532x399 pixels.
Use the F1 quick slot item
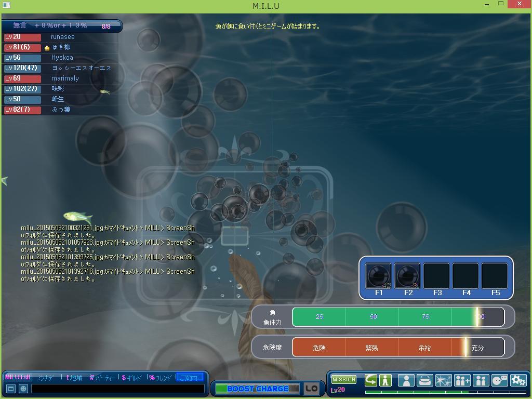[x=378, y=276]
